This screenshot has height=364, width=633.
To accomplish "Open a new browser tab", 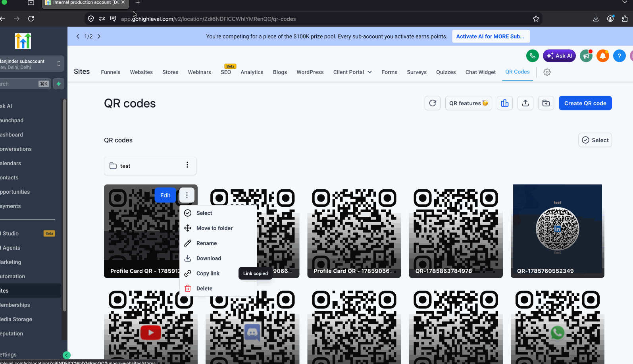I will 138,2.
